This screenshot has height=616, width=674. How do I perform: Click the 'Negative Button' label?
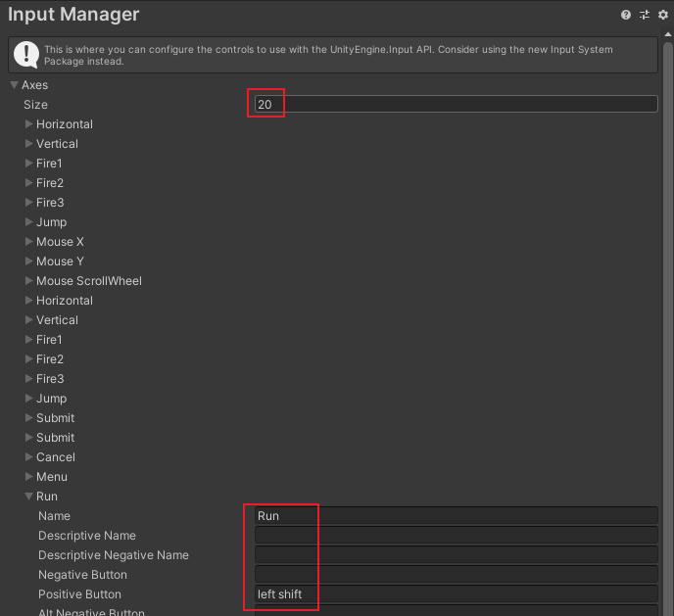tap(82, 574)
